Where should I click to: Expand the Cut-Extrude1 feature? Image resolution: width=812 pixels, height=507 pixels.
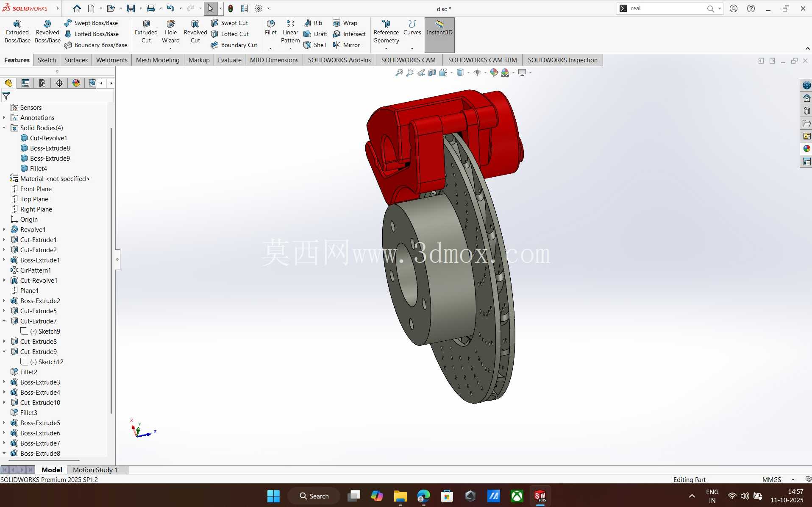pos(4,240)
